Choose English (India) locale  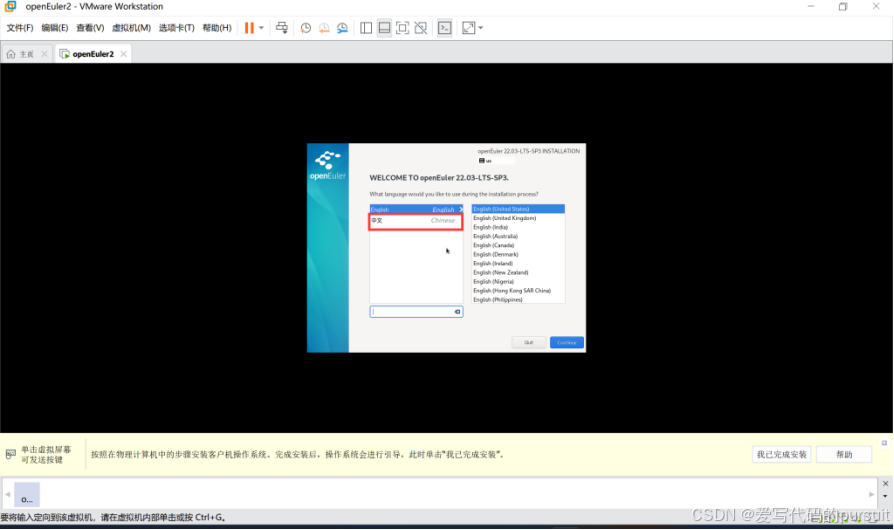pyautogui.click(x=518, y=227)
